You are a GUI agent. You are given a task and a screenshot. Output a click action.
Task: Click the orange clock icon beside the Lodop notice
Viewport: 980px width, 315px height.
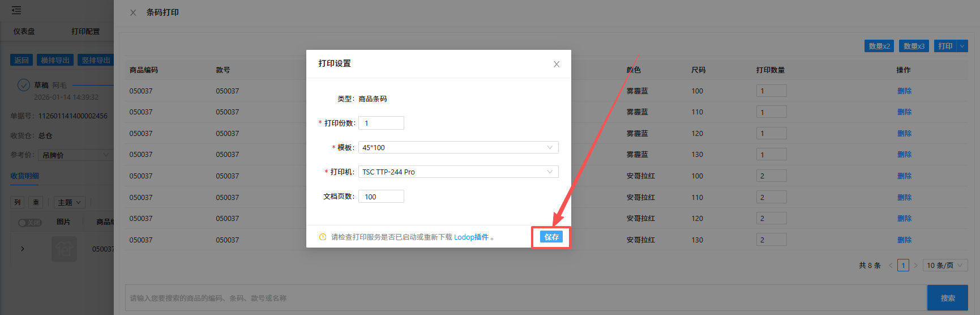coord(323,237)
